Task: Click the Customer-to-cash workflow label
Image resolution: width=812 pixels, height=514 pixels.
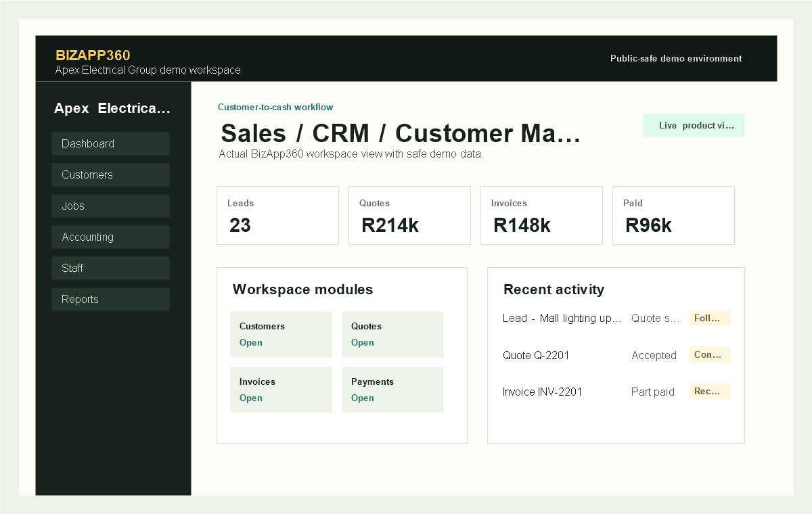Action: [275, 107]
